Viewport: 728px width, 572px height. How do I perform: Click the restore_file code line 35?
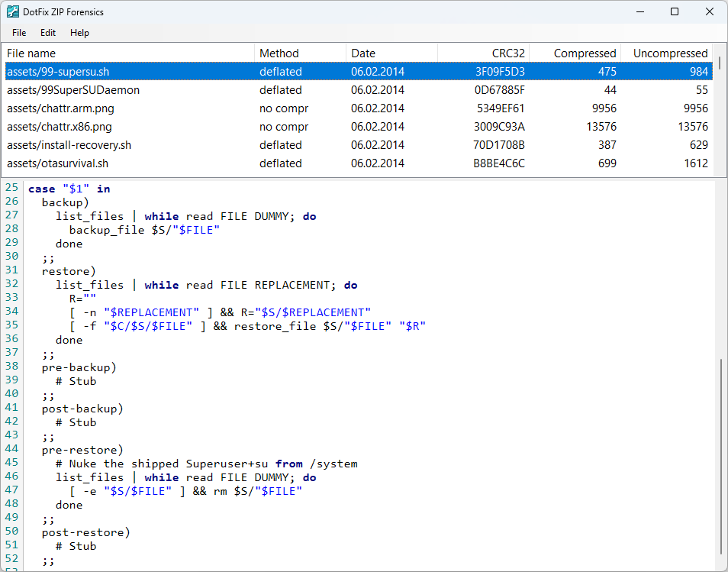point(247,326)
